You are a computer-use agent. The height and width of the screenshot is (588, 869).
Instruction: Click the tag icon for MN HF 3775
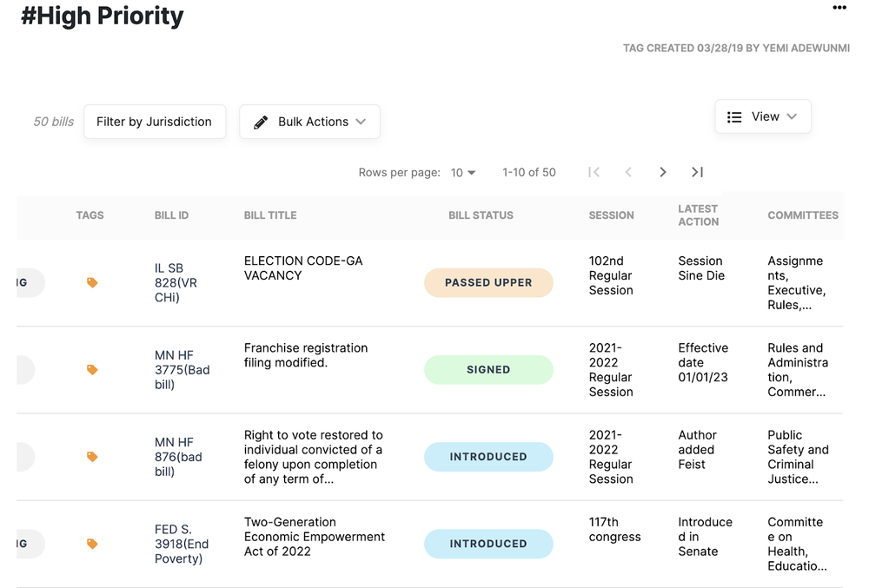(x=92, y=369)
